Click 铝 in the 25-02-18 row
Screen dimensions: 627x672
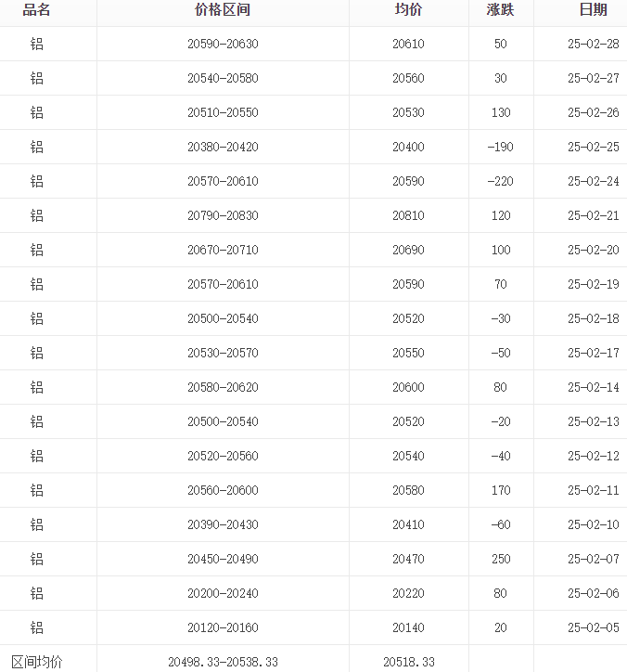pos(37,319)
